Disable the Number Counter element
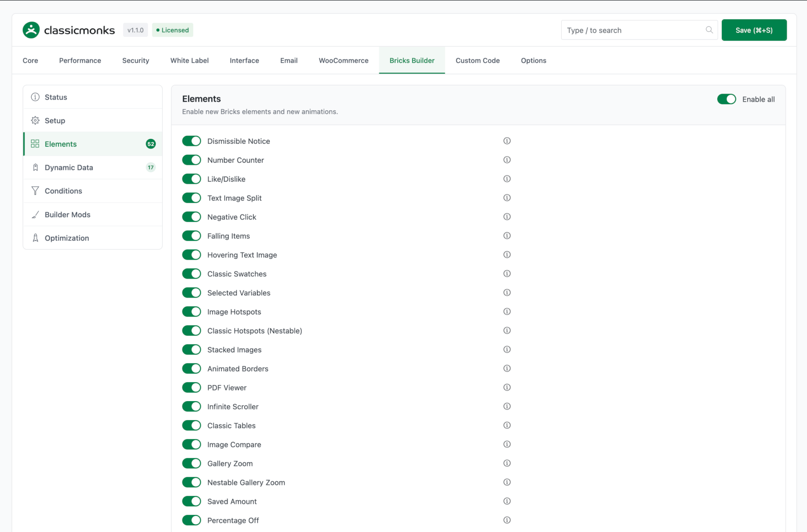The width and height of the screenshot is (807, 532). point(192,160)
